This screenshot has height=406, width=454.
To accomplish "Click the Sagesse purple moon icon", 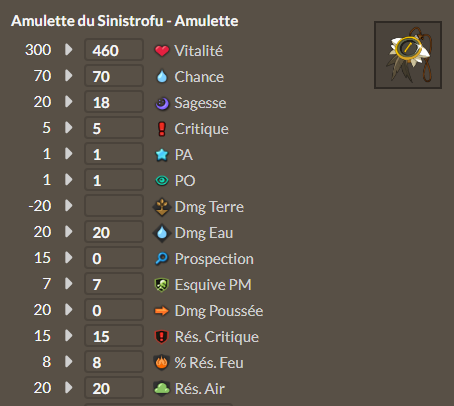I will click(162, 103).
